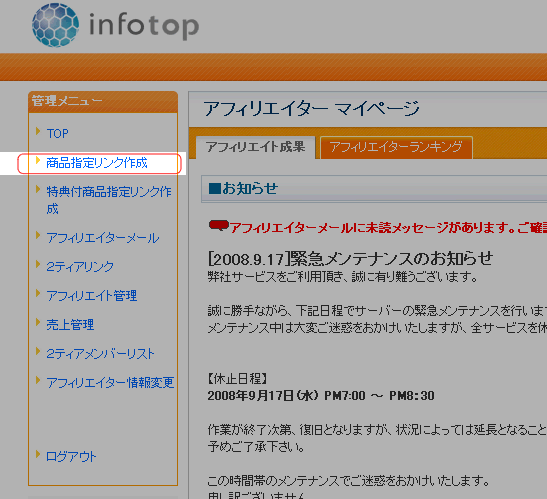Click the arrow bullet beside ログアウト
The image size is (547, 499).
pos(38,454)
